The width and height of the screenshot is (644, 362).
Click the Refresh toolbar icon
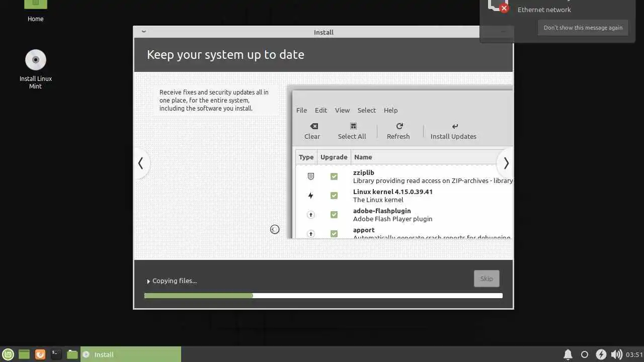tap(399, 126)
